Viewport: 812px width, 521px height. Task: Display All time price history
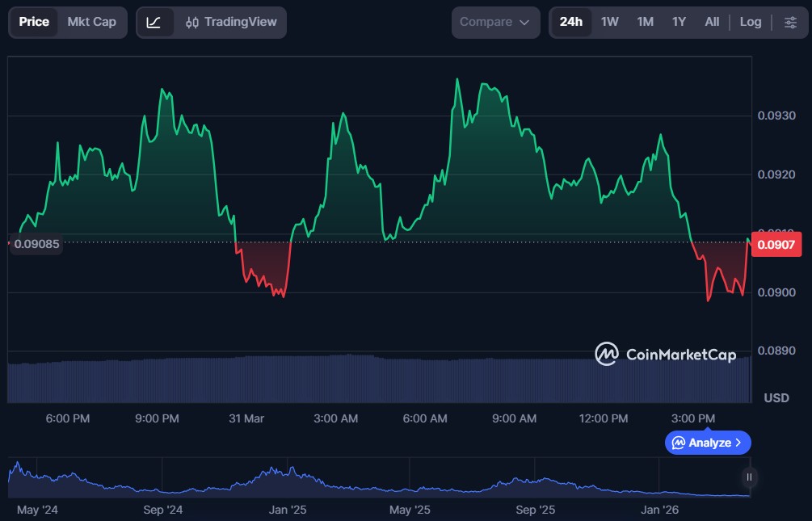click(711, 22)
